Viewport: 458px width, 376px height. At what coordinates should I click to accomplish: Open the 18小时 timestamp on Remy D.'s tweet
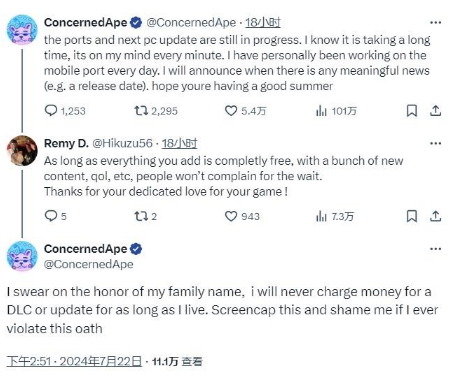coord(179,143)
